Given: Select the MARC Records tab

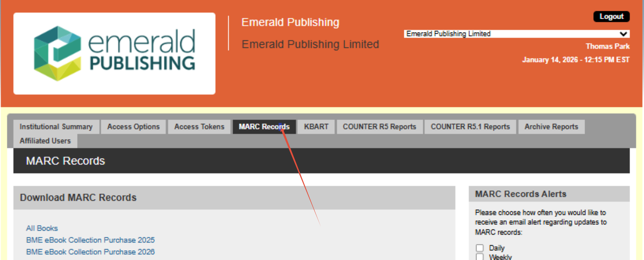Looking at the screenshot, I should pyautogui.click(x=264, y=127).
